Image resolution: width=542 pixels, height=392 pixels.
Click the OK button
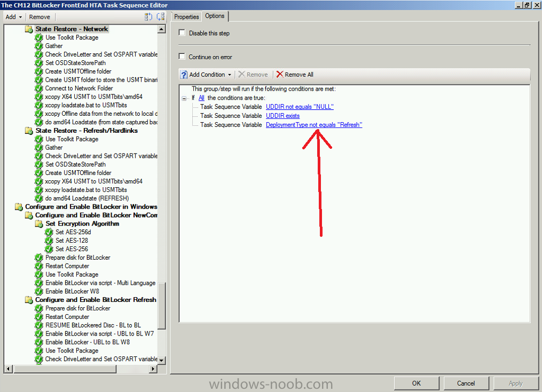point(417,383)
